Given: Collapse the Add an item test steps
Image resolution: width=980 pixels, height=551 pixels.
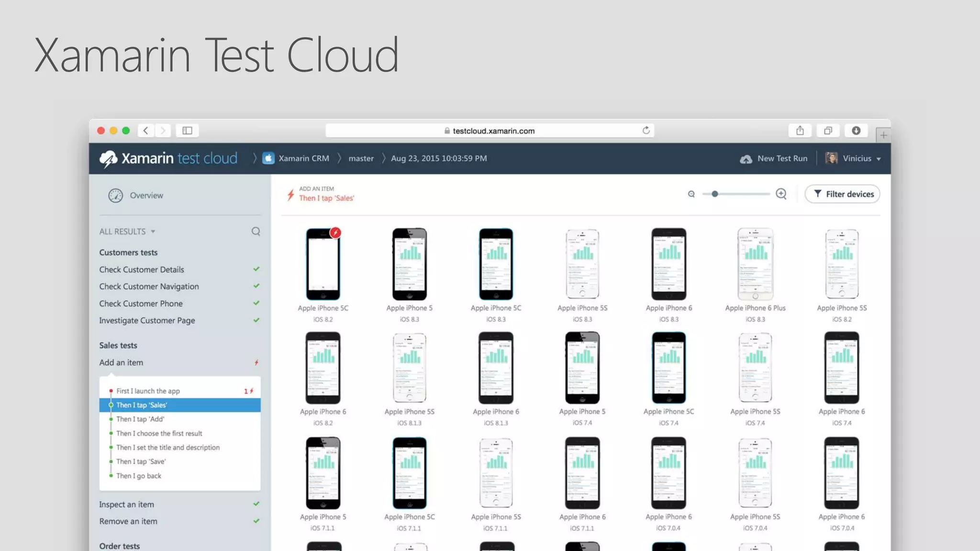Looking at the screenshot, I should point(121,363).
